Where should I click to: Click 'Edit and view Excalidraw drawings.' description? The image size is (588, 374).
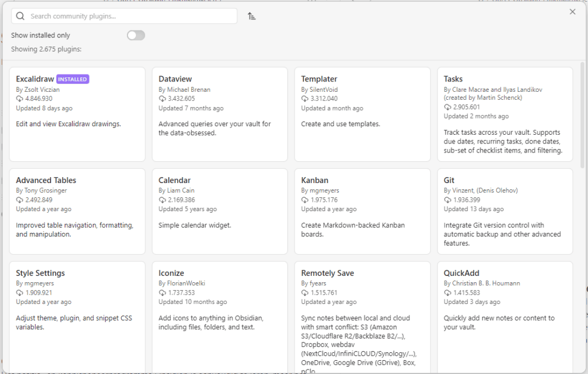pyautogui.click(x=68, y=124)
